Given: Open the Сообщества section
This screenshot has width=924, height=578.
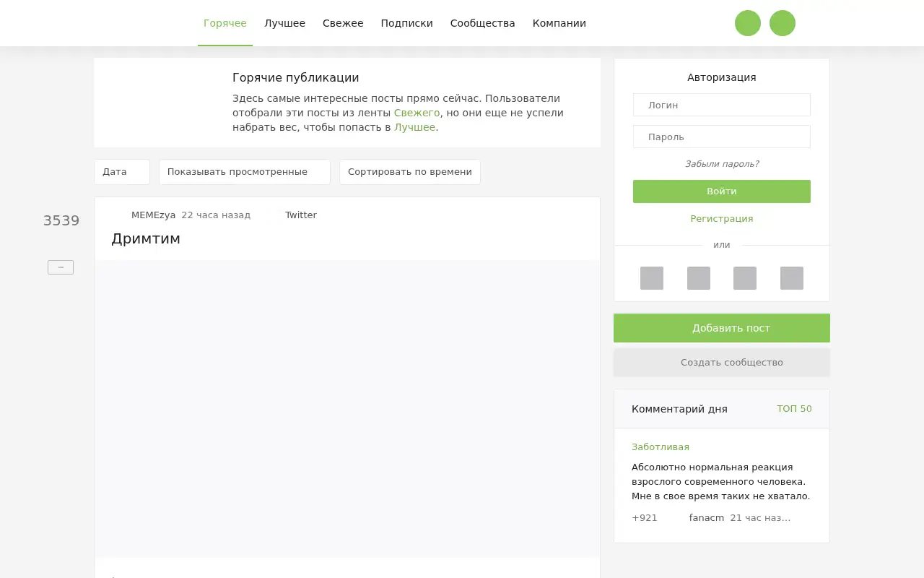Looking at the screenshot, I should pyautogui.click(x=482, y=23).
